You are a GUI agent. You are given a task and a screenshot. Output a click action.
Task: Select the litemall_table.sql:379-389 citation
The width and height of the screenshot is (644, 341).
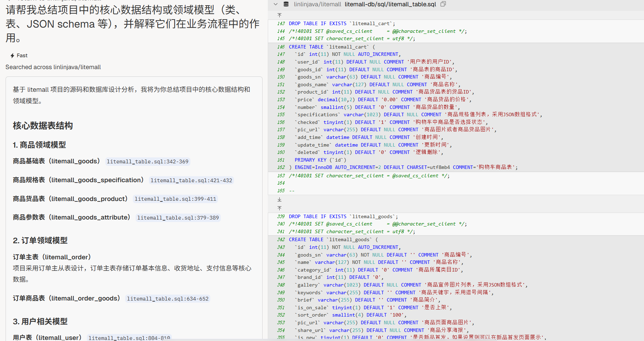point(178,218)
